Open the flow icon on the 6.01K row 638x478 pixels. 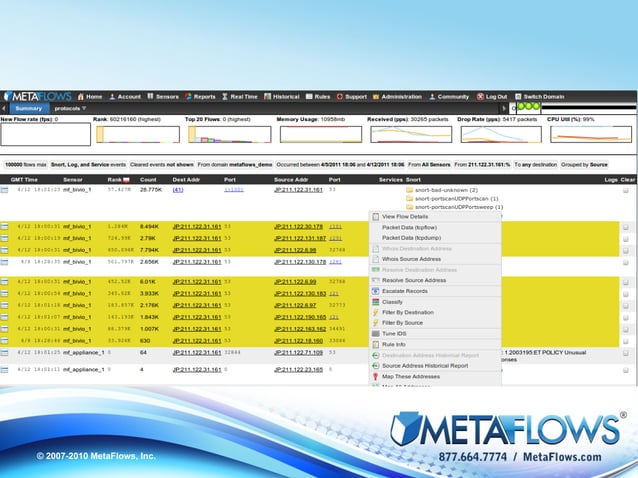[4, 282]
